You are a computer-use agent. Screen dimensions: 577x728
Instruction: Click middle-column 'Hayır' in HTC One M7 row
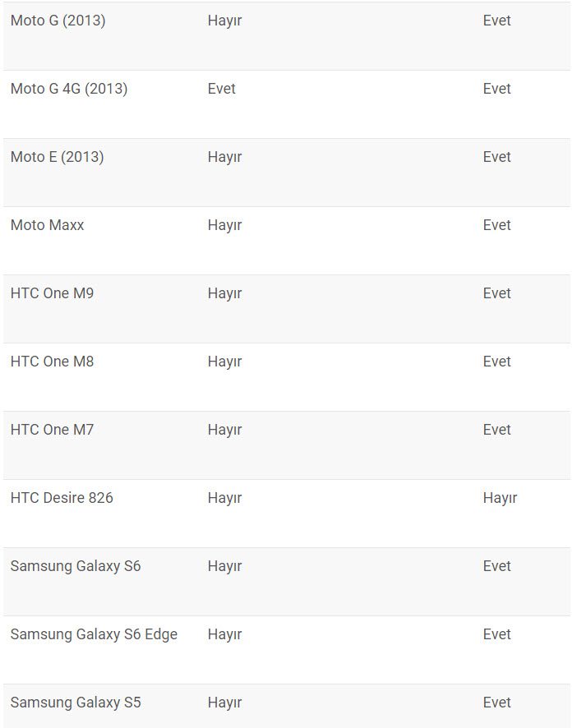tap(224, 430)
